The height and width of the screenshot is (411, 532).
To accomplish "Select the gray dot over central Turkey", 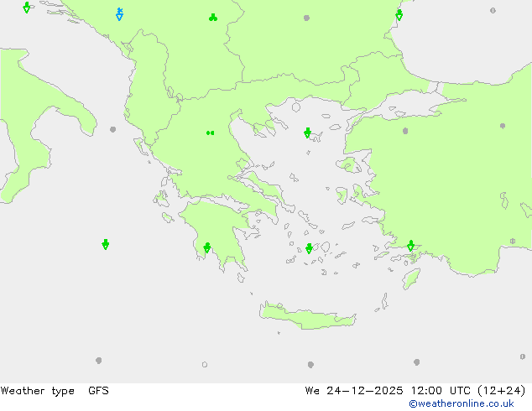I will pos(503,126).
